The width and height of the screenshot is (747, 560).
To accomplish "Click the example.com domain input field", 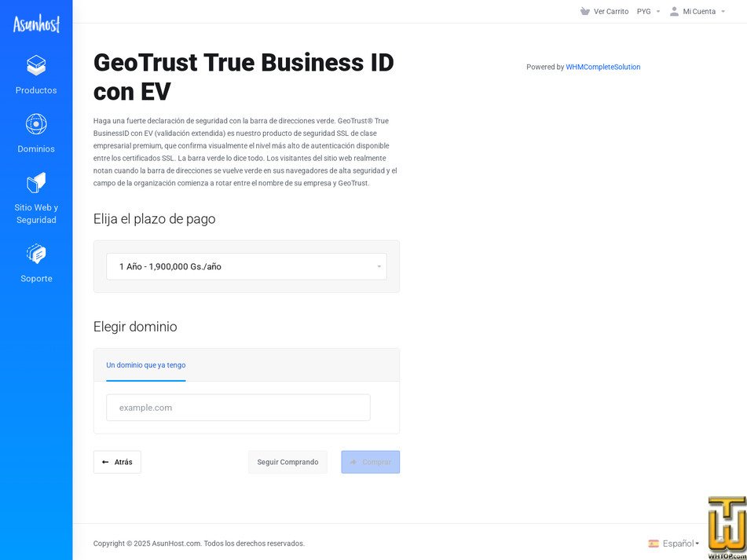I will 238,408.
